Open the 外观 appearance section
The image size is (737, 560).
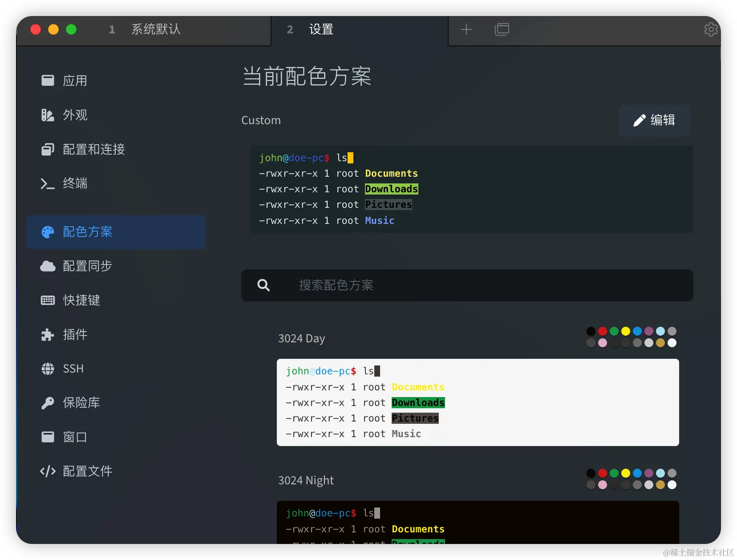[x=116, y=115]
